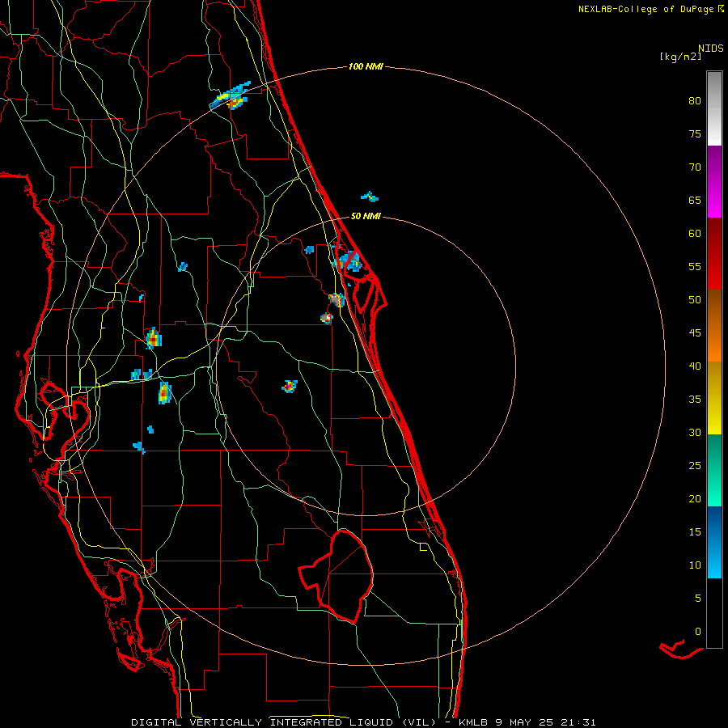Select the white-gray top segment of color scale
The image size is (728, 728).
point(714,108)
